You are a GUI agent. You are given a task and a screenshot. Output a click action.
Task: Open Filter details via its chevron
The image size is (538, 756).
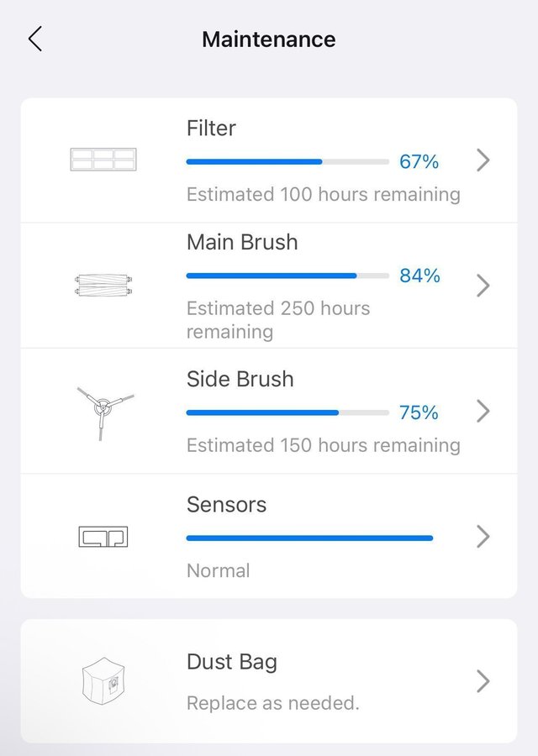click(x=483, y=160)
